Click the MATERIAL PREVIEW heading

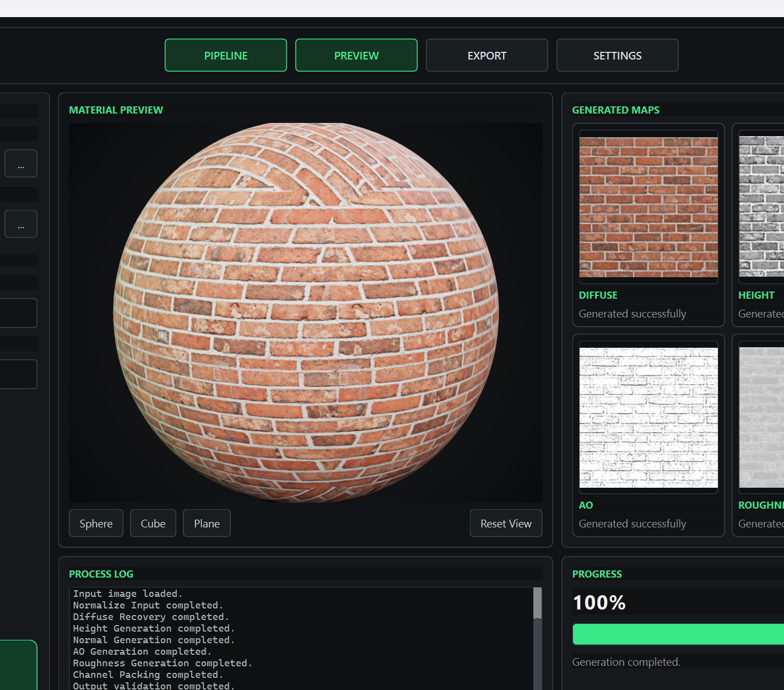tap(116, 110)
